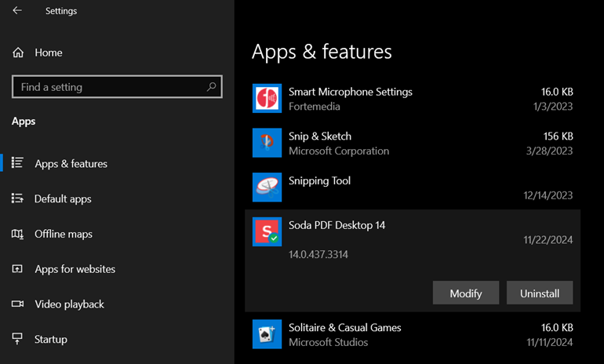Click the Snipping Tool app icon

[x=267, y=187]
